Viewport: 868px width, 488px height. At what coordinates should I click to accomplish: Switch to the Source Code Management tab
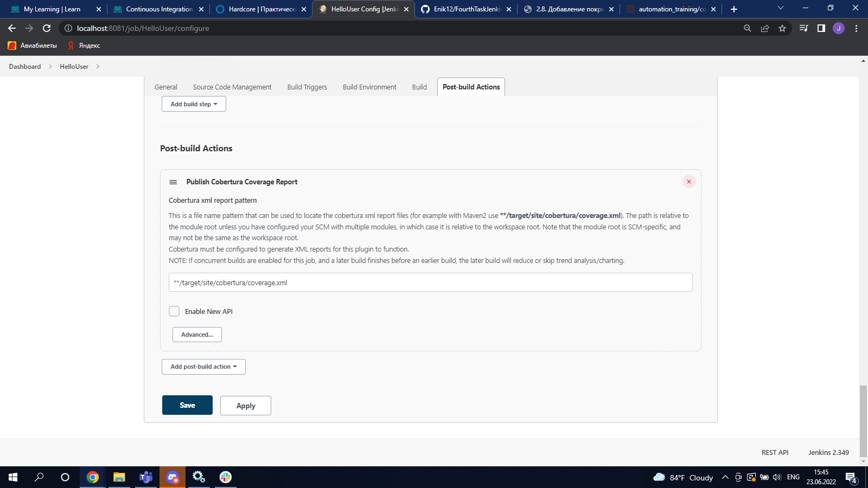click(x=232, y=87)
